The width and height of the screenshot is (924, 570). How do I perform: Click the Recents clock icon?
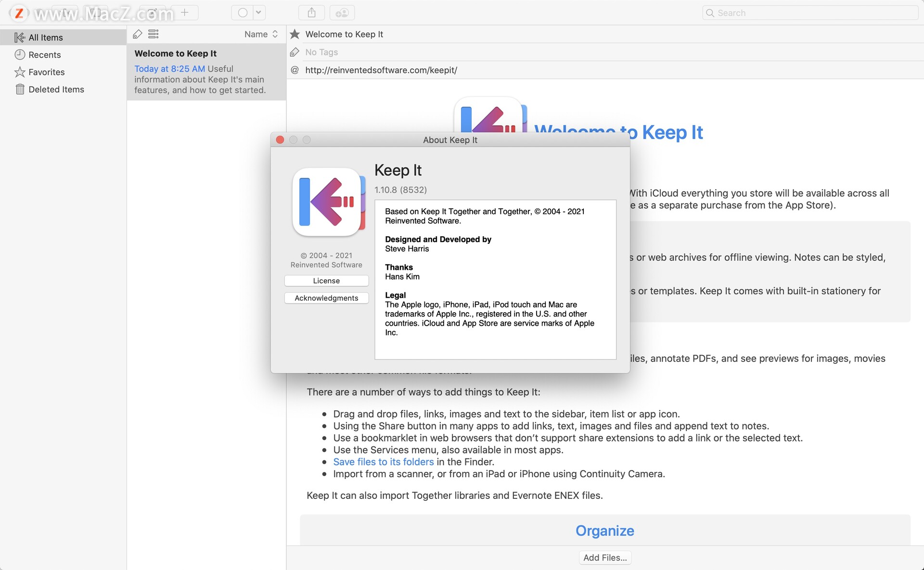(x=20, y=55)
